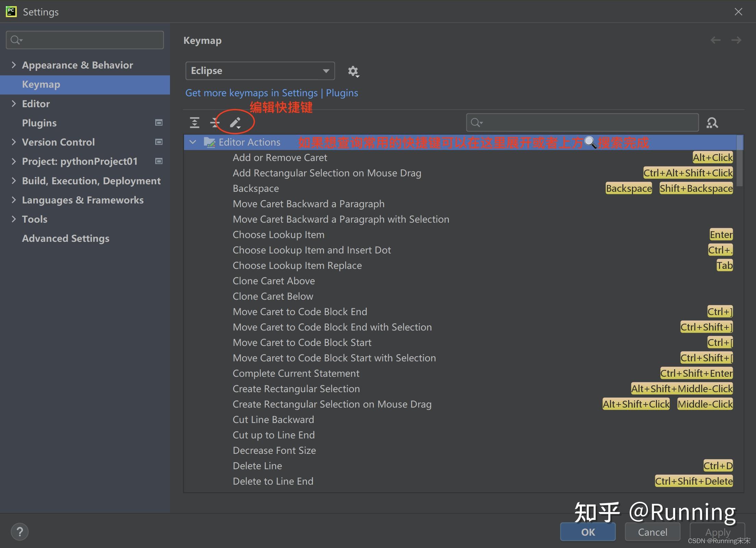Select Advanced Settings in sidebar
The width and height of the screenshot is (756, 548).
pos(66,238)
